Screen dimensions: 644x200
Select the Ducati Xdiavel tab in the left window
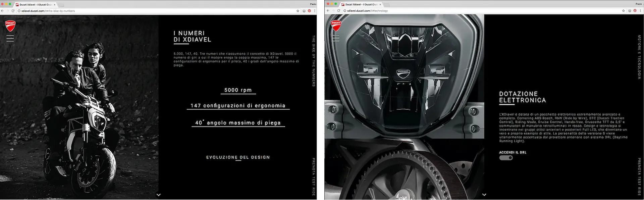point(35,5)
